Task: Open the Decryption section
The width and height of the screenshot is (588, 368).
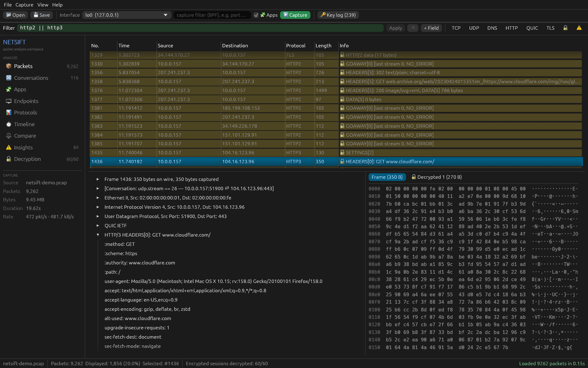Action: click(x=42, y=159)
